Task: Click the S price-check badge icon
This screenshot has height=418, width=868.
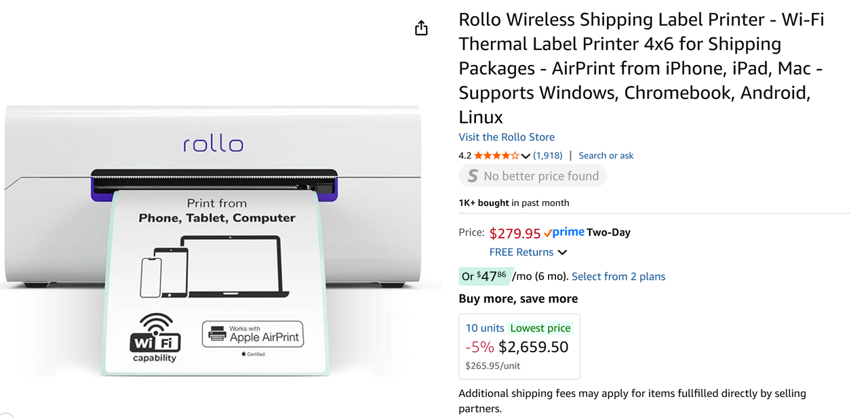Action: pyautogui.click(x=472, y=176)
